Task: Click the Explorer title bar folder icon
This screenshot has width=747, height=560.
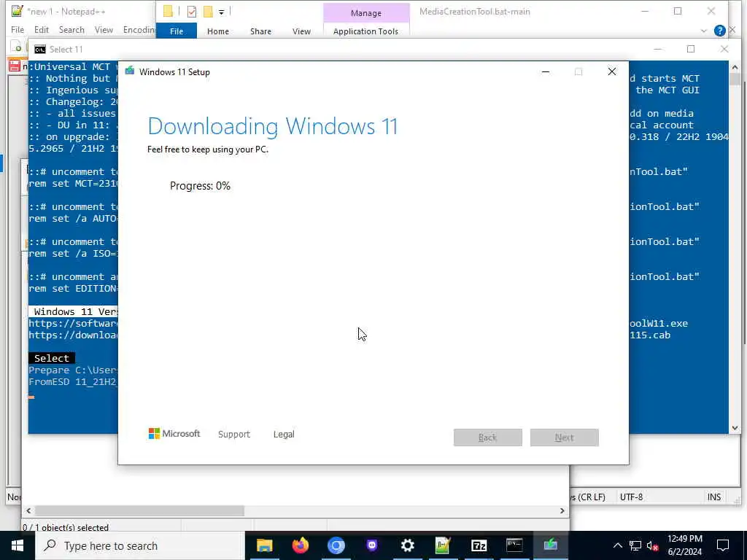Action: (168, 12)
